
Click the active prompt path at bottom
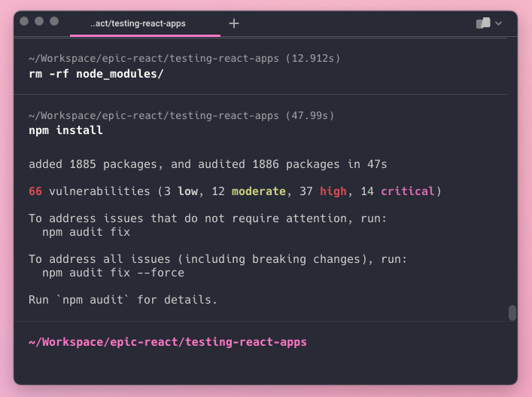coord(167,342)
